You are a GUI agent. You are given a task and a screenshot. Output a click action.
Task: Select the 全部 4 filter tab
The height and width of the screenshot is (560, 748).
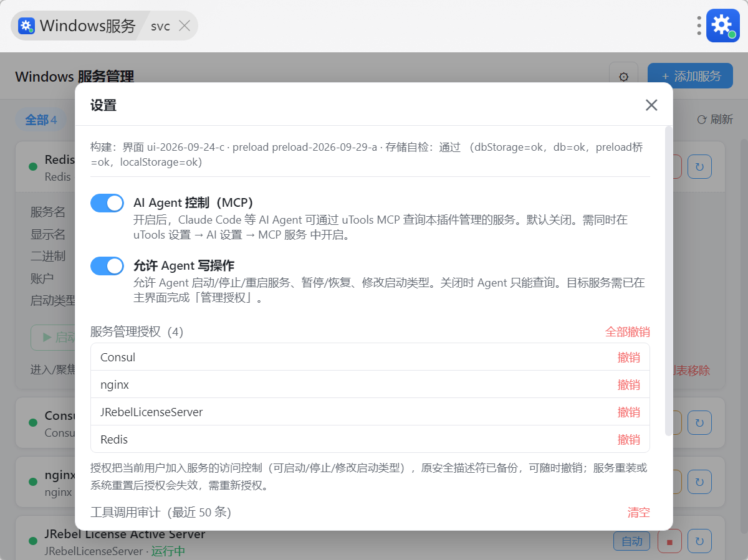coord(41,120)
